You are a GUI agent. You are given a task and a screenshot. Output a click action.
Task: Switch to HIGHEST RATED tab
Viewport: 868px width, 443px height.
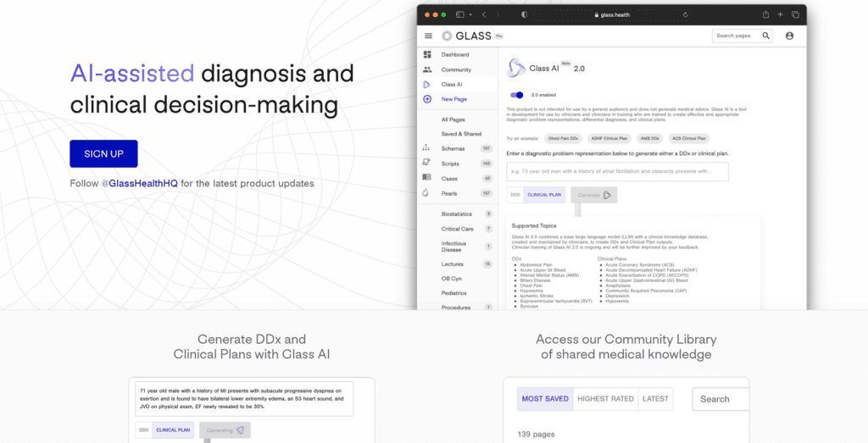[x=605, y=399]
